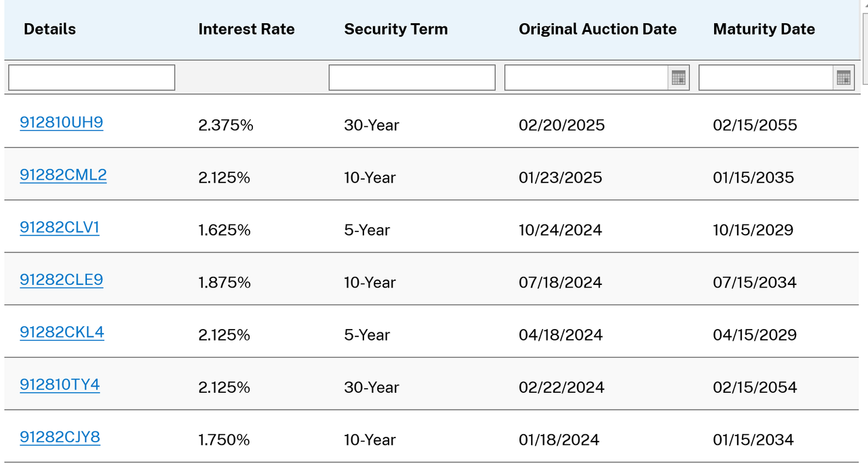868x464 pixels.
Task: Select the 02/15/2055 maturity date cell
Action: 755,125
